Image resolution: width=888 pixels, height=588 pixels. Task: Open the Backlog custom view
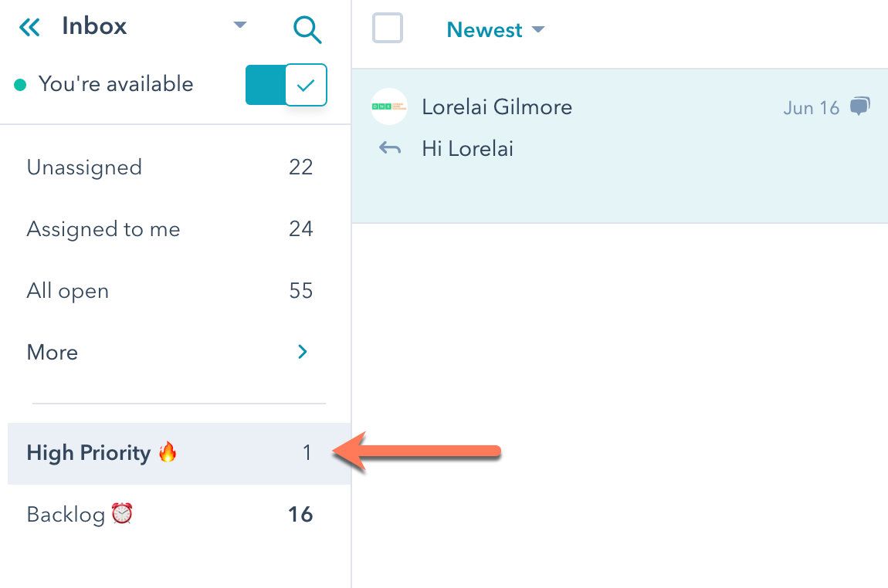[x=66, y=515]
